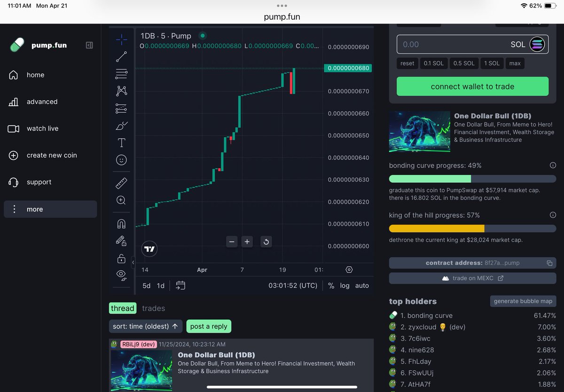Select the chart patterns tool
Image resolution: width=564 pixels, height=392 pixels.
point(121,91)
